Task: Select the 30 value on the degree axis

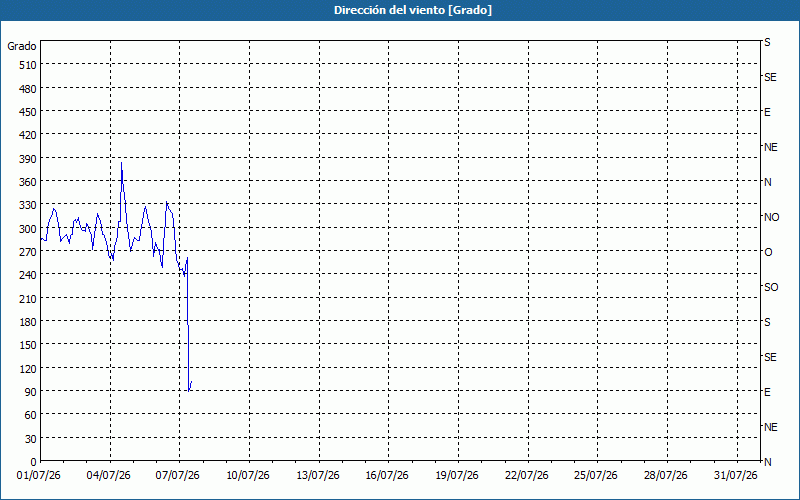Action: [31, 439]
